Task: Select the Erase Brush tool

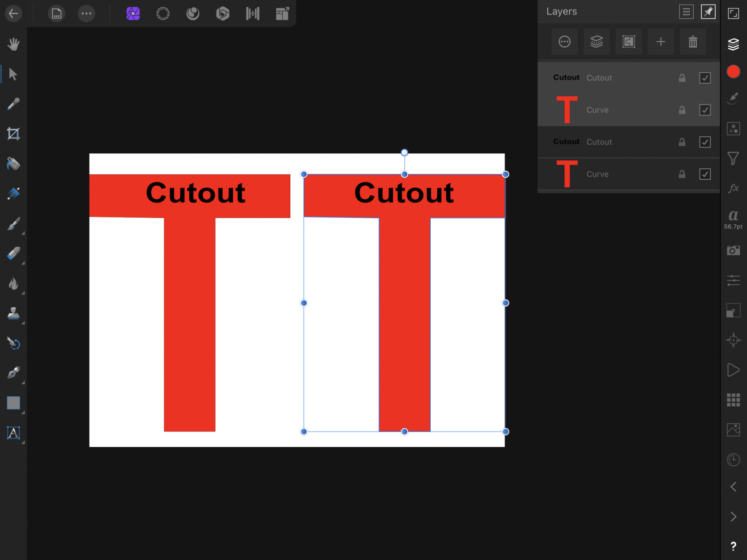Action: point(13,253)
